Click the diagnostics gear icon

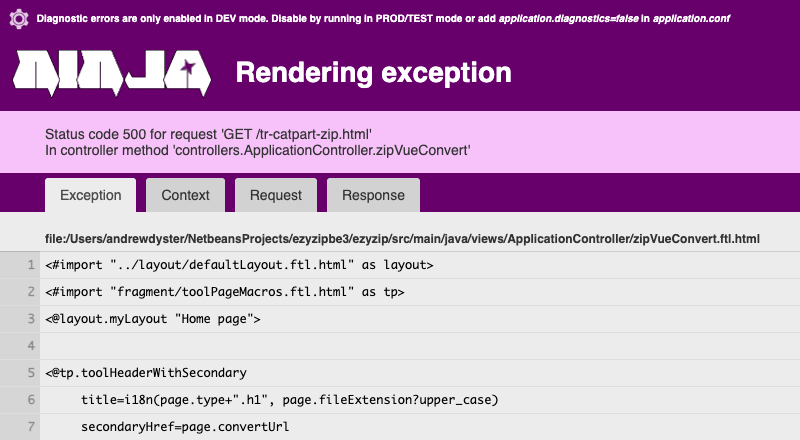(x=19, y=19)
